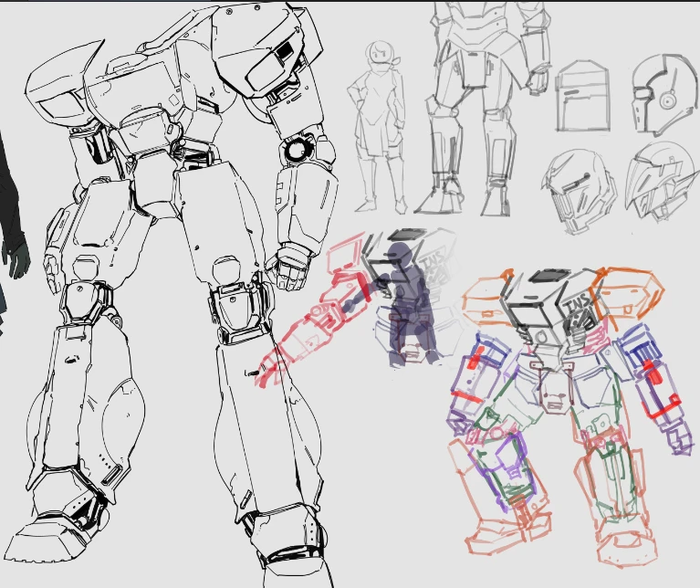The width and height of the screenshot is (700, 588).
Task: Click the INS. text on the colored mech's cockpit
Action: pos(577,304)
